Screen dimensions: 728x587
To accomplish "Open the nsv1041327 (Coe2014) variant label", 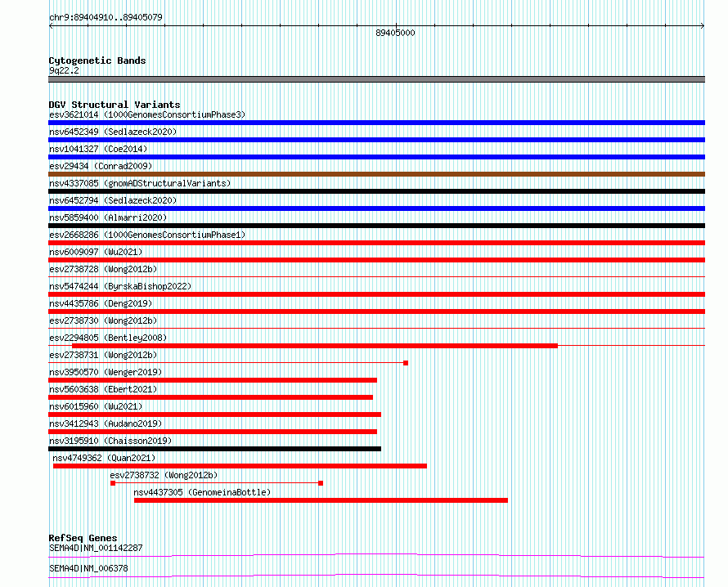I will point(98,149).
